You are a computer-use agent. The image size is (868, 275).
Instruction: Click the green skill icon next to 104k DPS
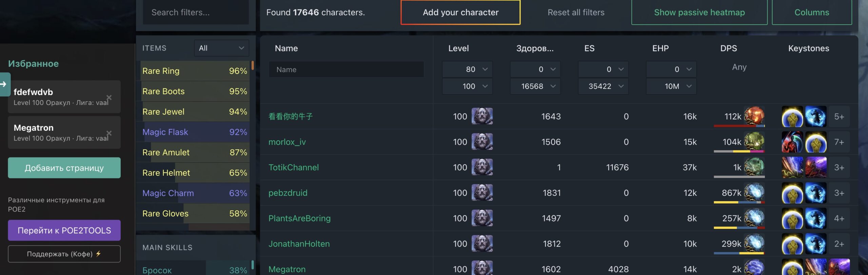coord(754,142)
